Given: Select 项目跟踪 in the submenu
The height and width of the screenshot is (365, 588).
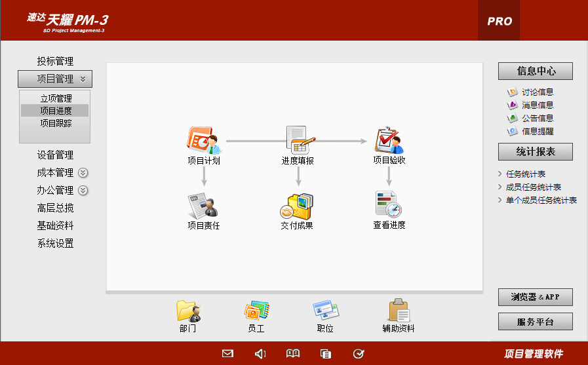Looking at the screenshot, I should tap(56, 123).
